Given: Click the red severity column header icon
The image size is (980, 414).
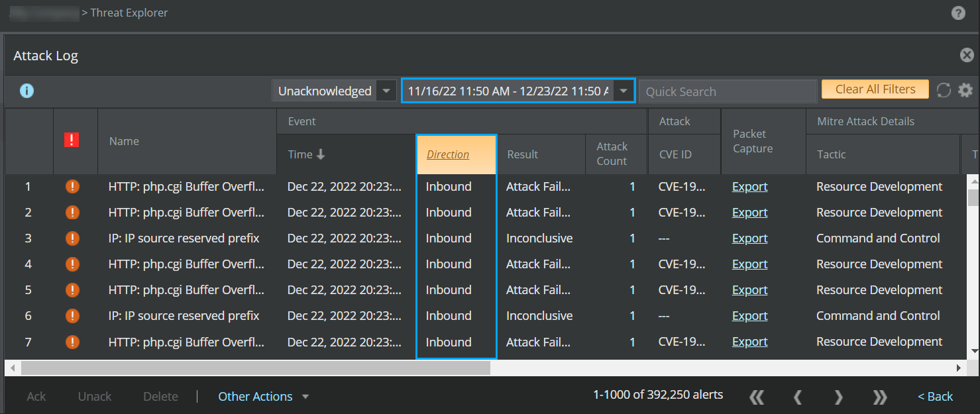Looking at the screenshot, I should tap(72, 140).
